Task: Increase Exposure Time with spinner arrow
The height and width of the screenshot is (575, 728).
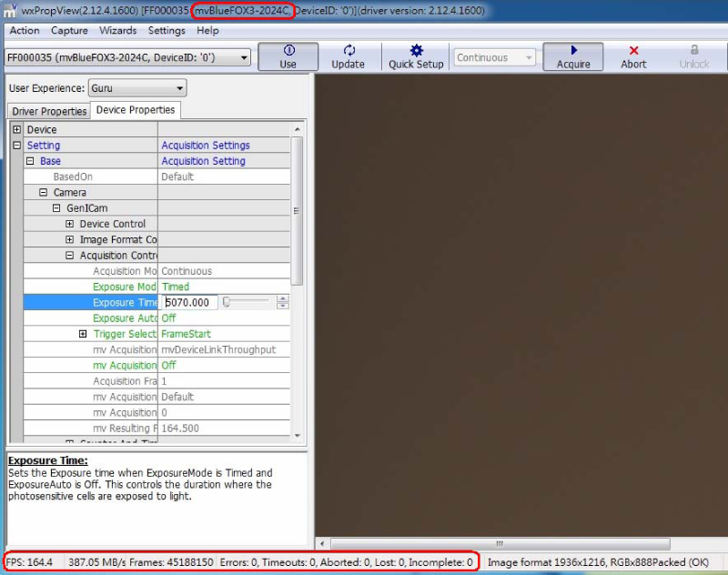Action: 283,298
